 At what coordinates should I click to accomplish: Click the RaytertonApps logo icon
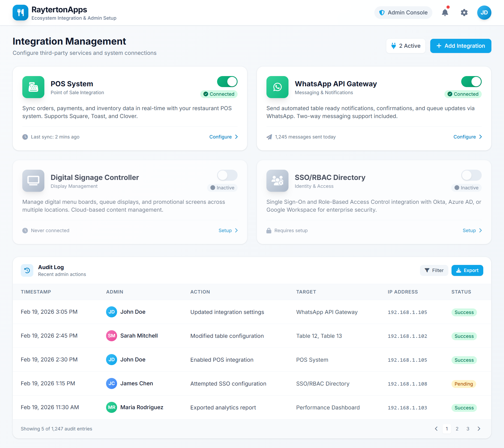pos(20,12)
